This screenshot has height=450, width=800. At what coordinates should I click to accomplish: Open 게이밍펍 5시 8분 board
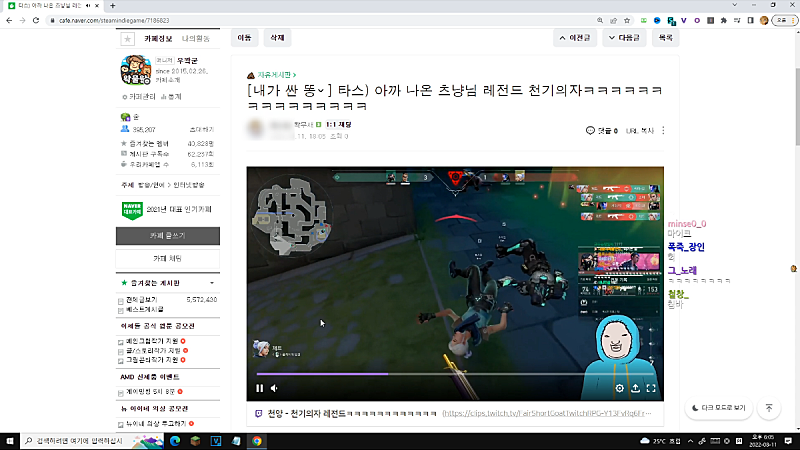pos(151,392)
